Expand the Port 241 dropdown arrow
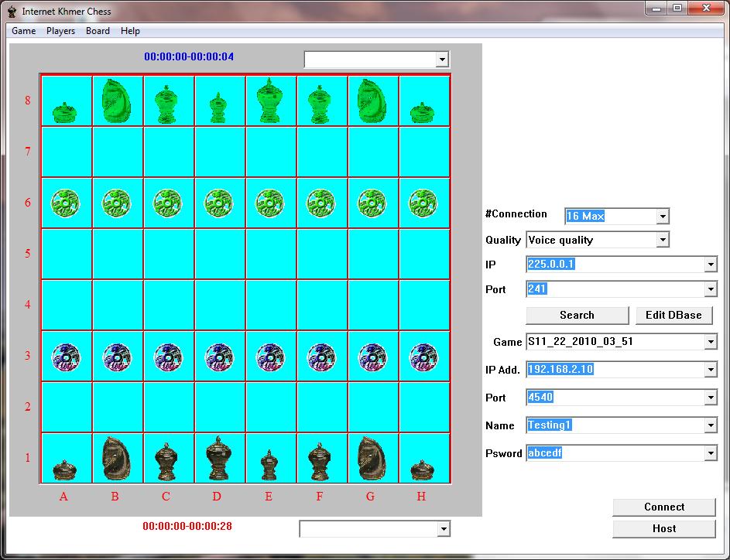The width and height of the screenshot is (730, 560). [711, 289]
